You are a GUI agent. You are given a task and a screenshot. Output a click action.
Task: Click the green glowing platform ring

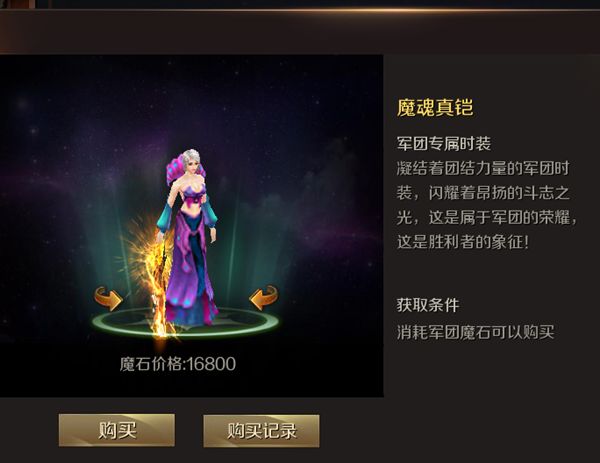coord(185,322)
